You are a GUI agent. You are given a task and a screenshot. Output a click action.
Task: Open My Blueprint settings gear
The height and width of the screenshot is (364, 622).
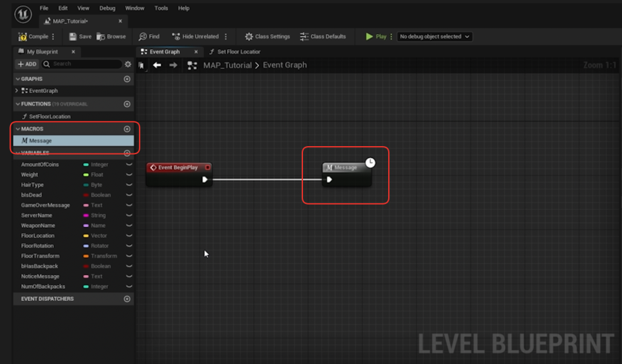128,64
